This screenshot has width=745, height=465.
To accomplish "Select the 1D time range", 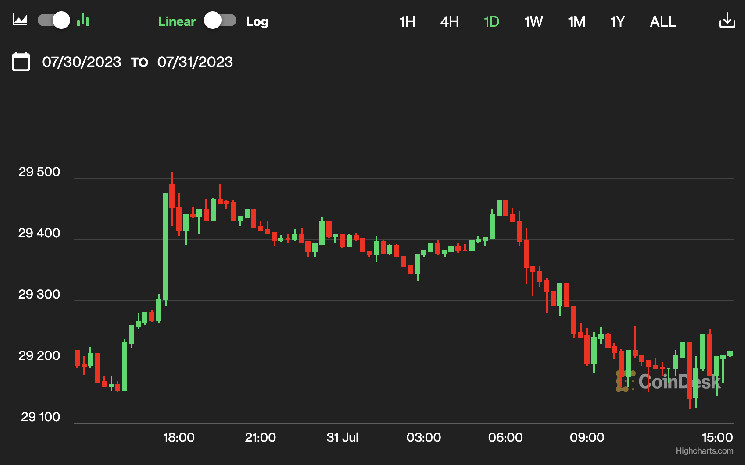I will click(491, 21).
